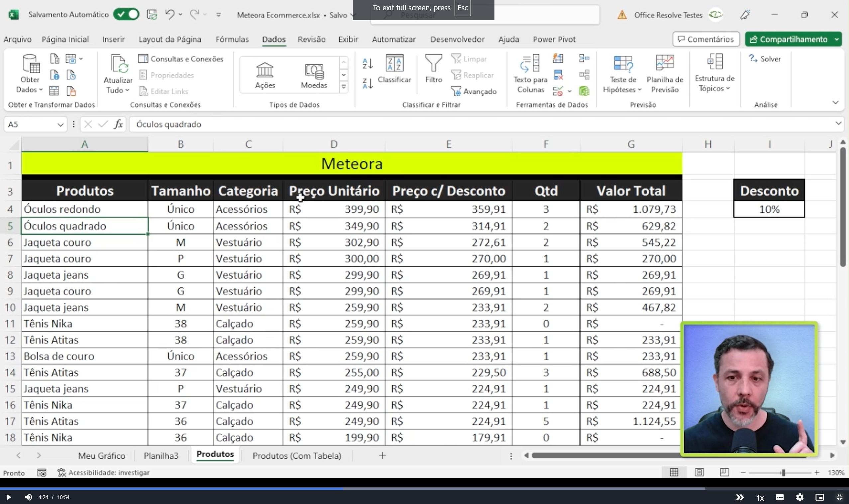Switch to Page Break Preview icon
The image size is (849, 504).
pyautogui.click(x=724, y=472)
